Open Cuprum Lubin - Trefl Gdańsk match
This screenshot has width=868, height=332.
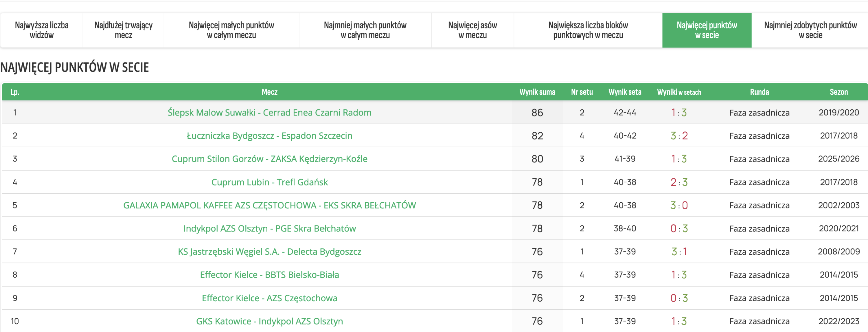[x=269, y=182]
